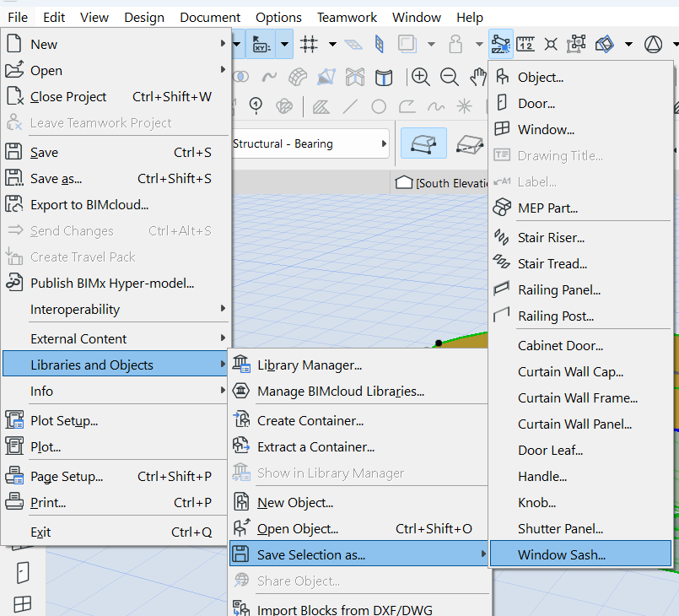Select Curtain Wall Frame... option
The image size is (679, 616).
pyautogui.click(x=580, y=397)
